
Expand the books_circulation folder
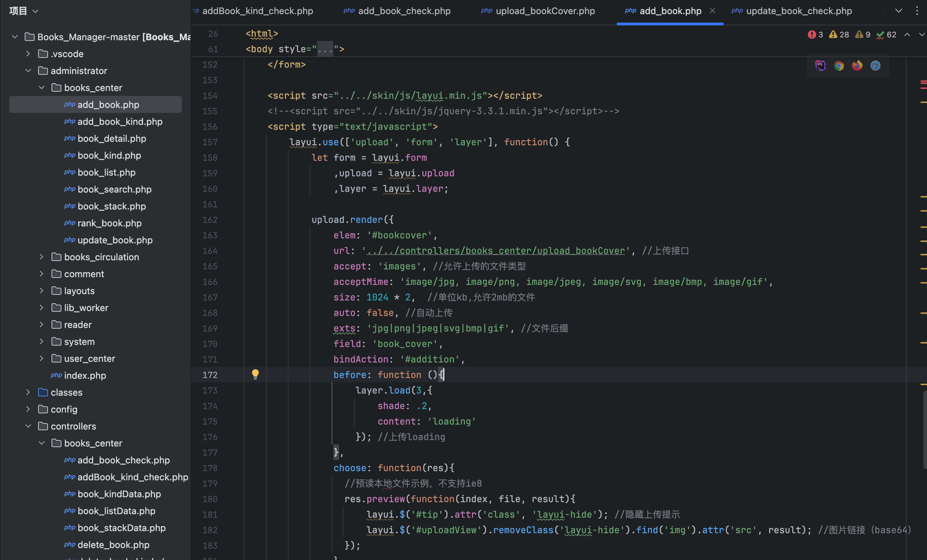click(42, 257)
